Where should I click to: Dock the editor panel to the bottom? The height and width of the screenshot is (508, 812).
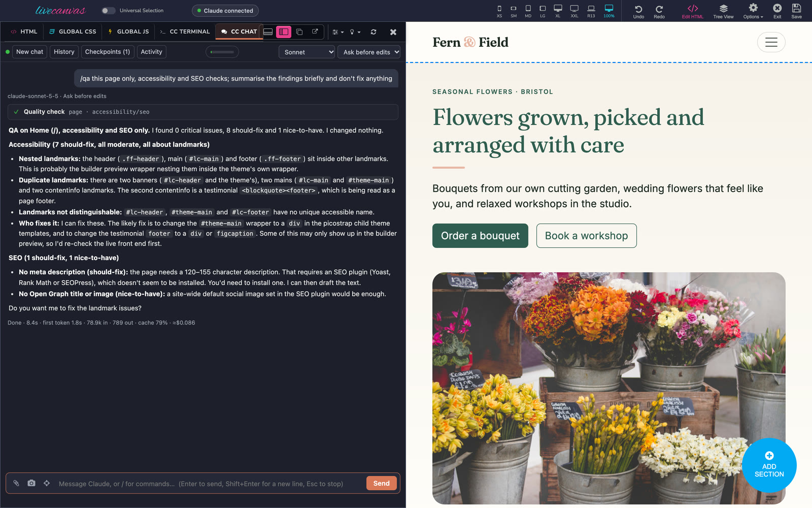coord(268,31)
